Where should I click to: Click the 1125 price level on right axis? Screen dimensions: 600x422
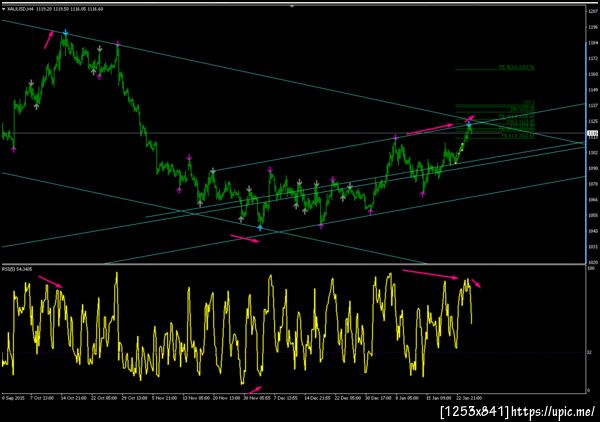(x=593, y=121)
